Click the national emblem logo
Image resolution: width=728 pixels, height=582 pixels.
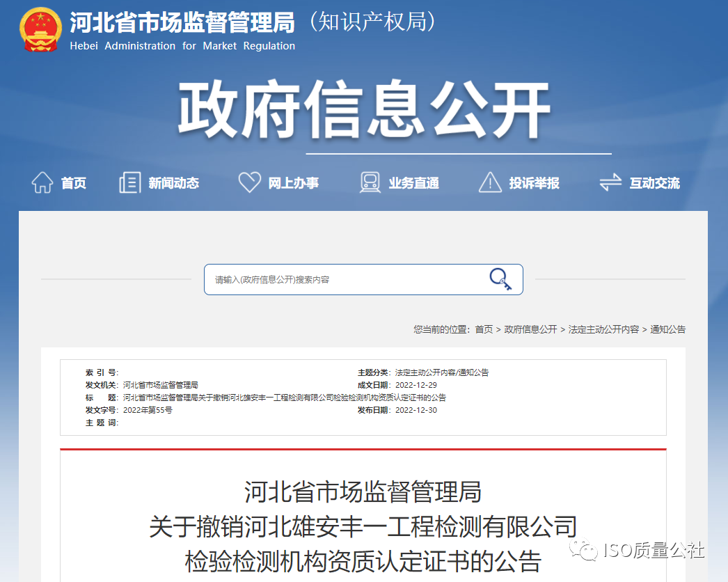(40, 30)
